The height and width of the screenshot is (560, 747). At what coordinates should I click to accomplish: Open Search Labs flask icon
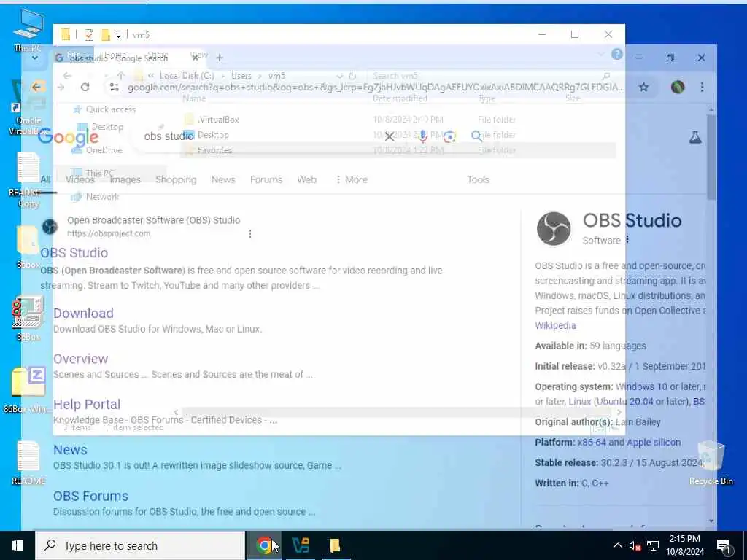click(695, 138)
